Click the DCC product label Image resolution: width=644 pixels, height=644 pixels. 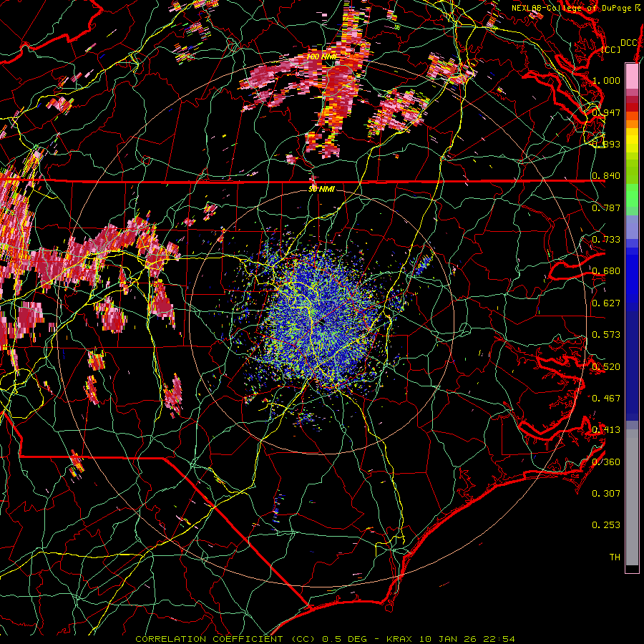point(628,43)
